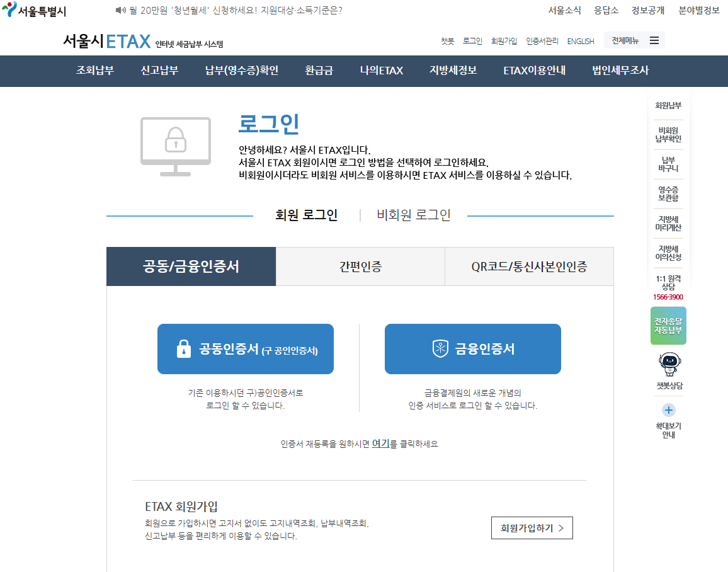Click the green 전자송달 자동납부 sidebar badge
Image resolution: width=728 pixels, height=572 pixels.
click(x=668, y=326)
